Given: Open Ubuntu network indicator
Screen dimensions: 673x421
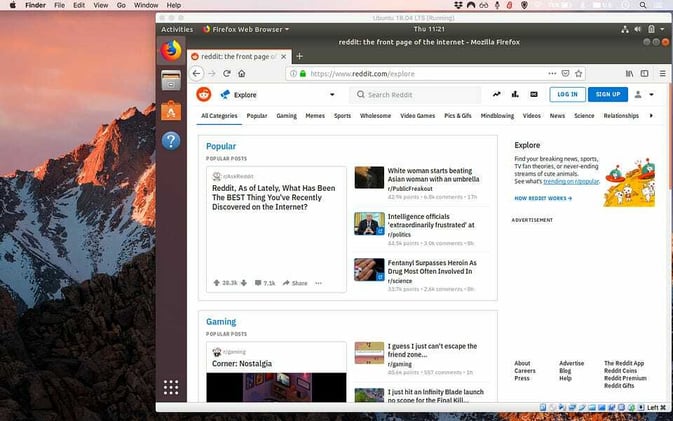Looking at the screenshot, I should (625, 29).
